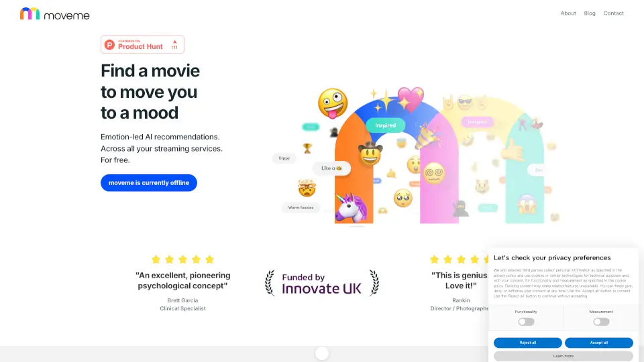Viewport: 644px width, 362px height.
Task: Click the five-star rating above Brett Garcia
Action: (x=182, y=259)
